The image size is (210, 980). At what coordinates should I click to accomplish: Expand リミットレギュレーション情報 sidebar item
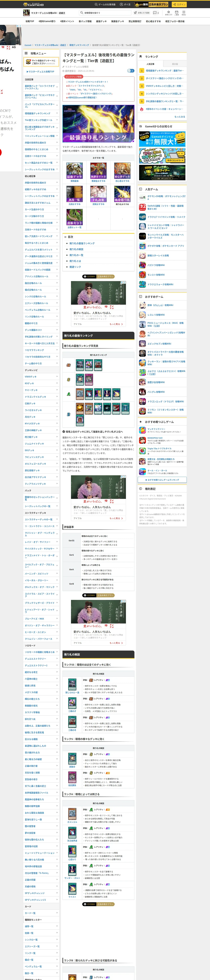point(41,136)
